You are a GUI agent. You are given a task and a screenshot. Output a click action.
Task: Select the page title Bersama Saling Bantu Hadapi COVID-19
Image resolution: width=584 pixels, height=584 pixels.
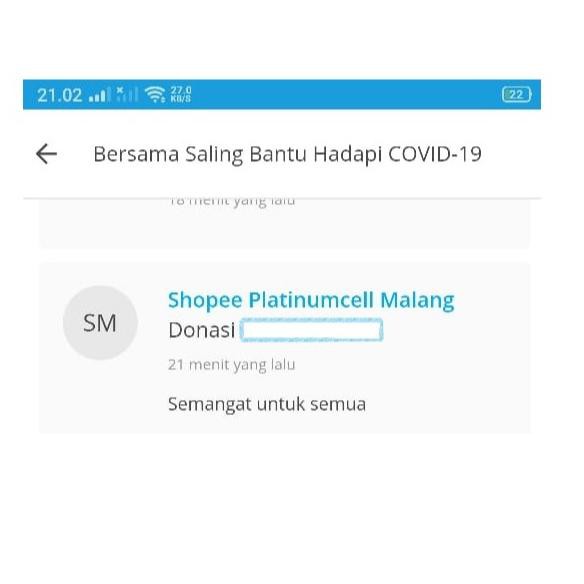click(x=287, y=154)
